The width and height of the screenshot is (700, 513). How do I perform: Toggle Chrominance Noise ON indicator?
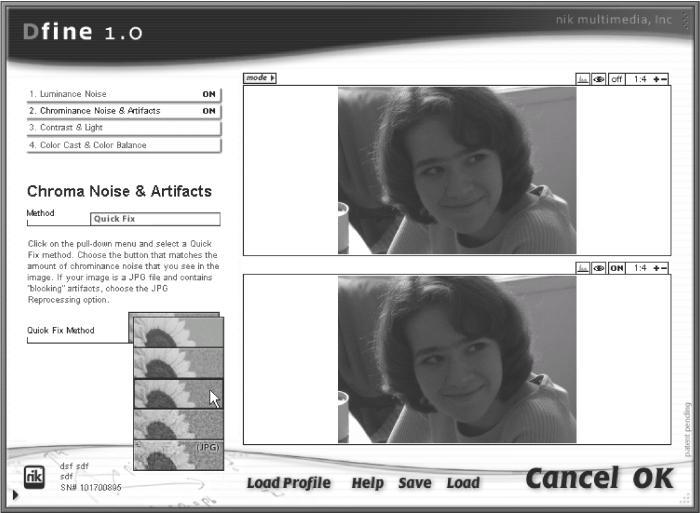coord(209,111)
